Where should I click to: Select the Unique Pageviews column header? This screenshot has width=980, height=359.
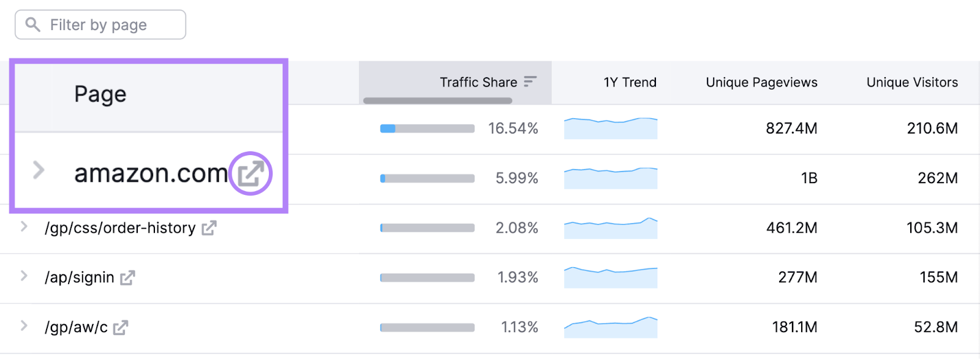pos(761,82)
